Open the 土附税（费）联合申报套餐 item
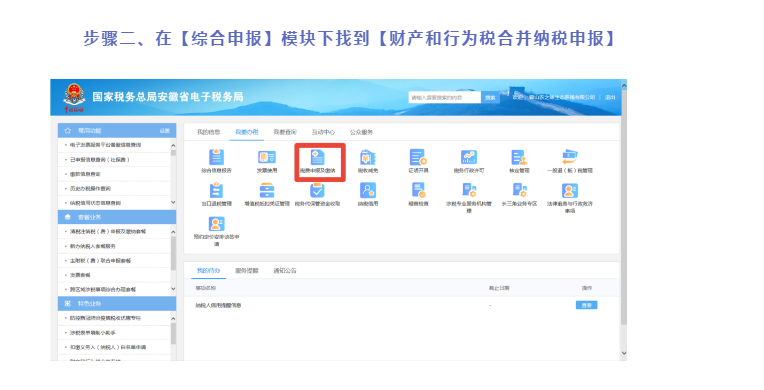764x390 pixels. 100,260
